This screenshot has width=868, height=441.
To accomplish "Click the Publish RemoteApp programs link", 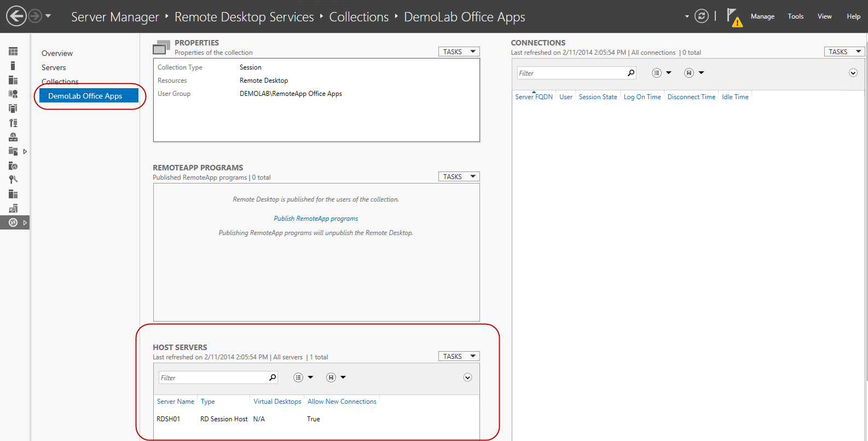I will point(316,219).
